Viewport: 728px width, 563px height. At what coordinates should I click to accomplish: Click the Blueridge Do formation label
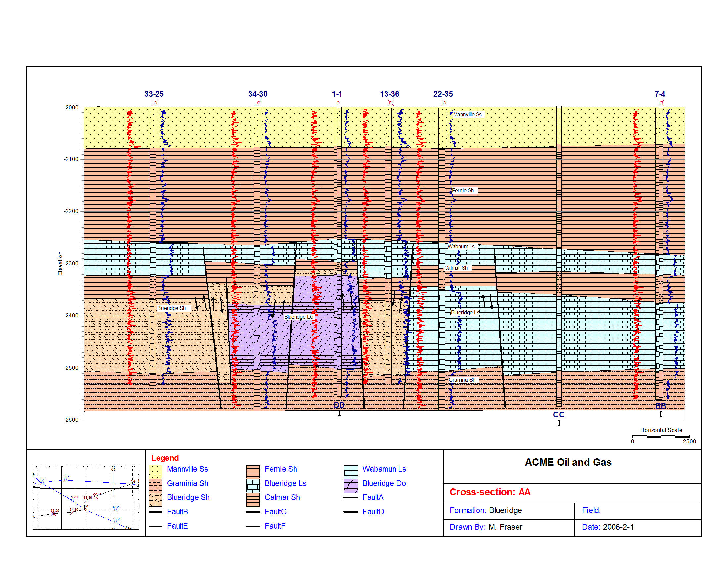point(299,317)
